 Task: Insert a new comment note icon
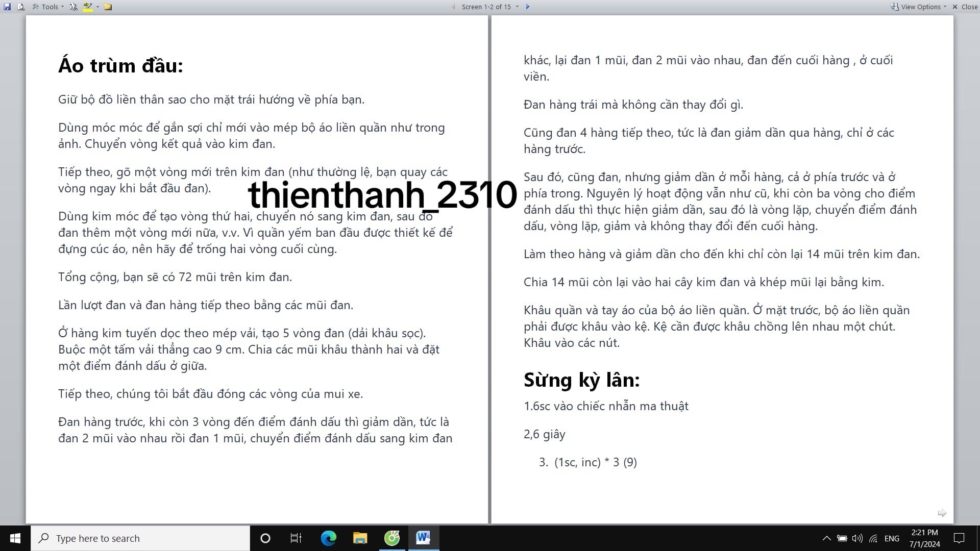tap(108, 7)
